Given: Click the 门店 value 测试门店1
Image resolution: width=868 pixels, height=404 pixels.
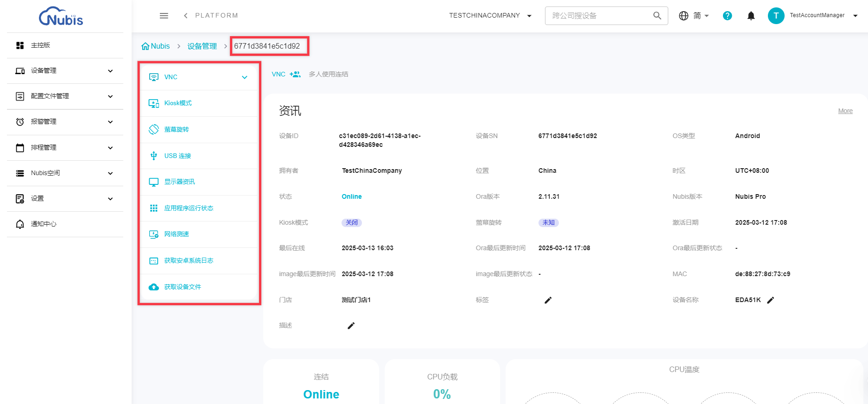Looking at the screenshot, I should tap(356, 300).
